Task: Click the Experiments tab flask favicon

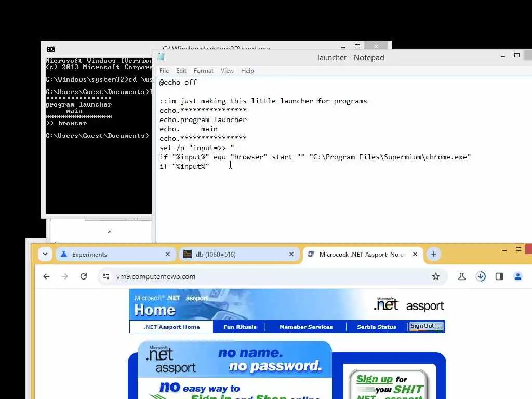Action: [x=64, y=254]
